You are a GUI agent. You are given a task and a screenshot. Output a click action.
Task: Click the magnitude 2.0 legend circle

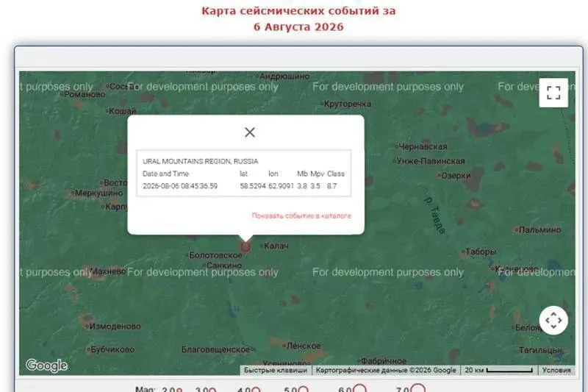coord(179,390)
